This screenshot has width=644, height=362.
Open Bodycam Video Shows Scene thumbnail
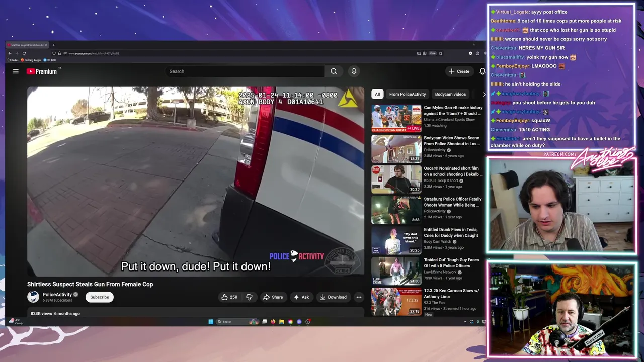point(396,149)
